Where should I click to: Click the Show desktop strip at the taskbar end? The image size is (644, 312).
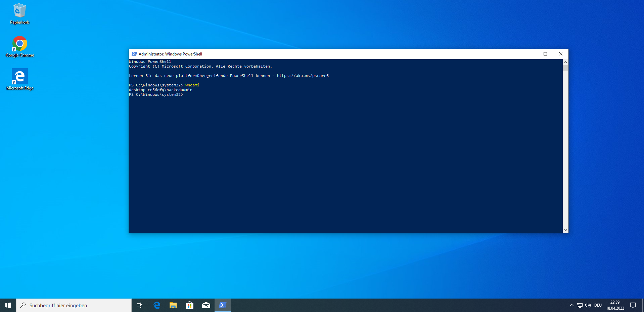pyautogui.click(x=643, y=305)
